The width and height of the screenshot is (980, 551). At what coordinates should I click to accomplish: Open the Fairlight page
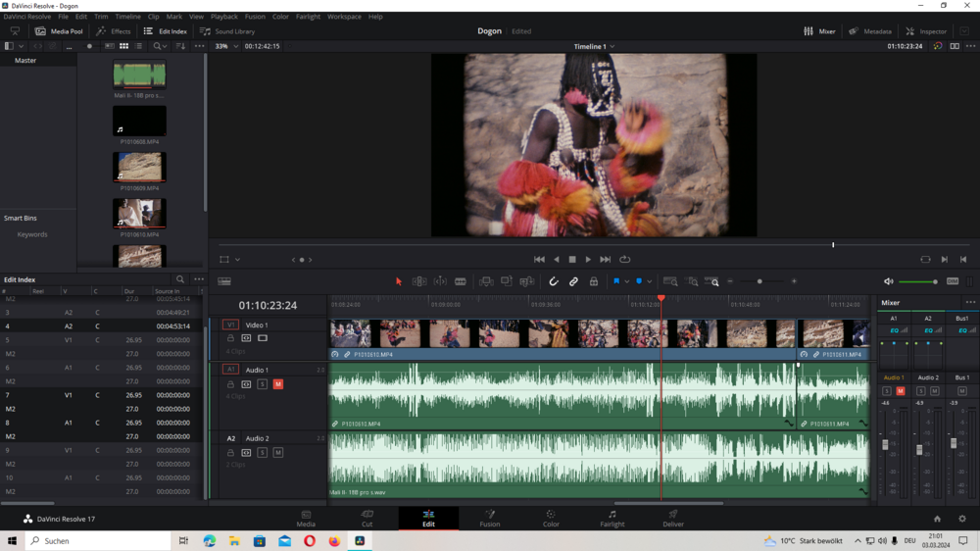click(x=612, y=518)
